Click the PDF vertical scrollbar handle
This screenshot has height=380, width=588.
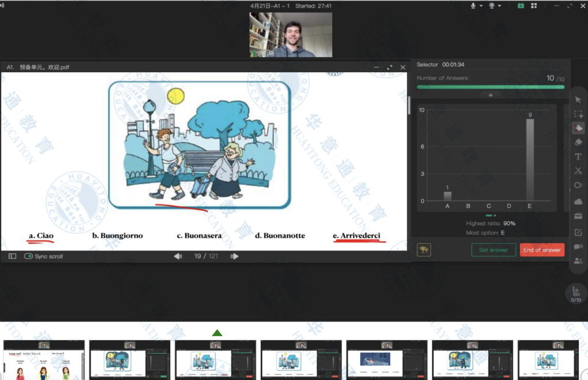pyautogui.click(x=409, y=106)
